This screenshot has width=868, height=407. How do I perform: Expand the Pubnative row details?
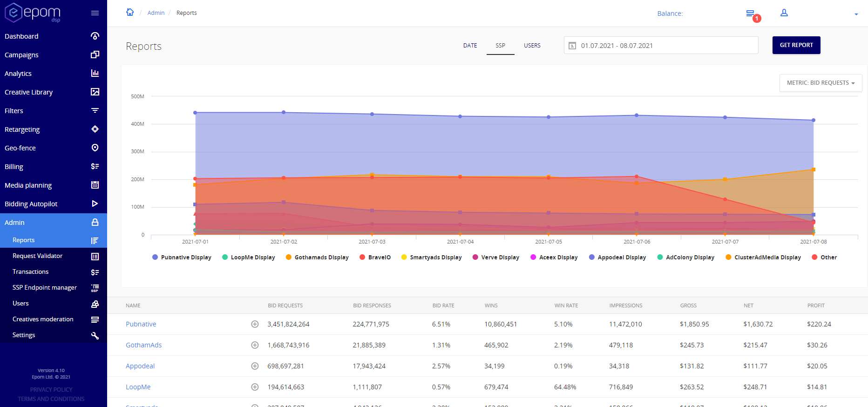click(x=255, y=324)
